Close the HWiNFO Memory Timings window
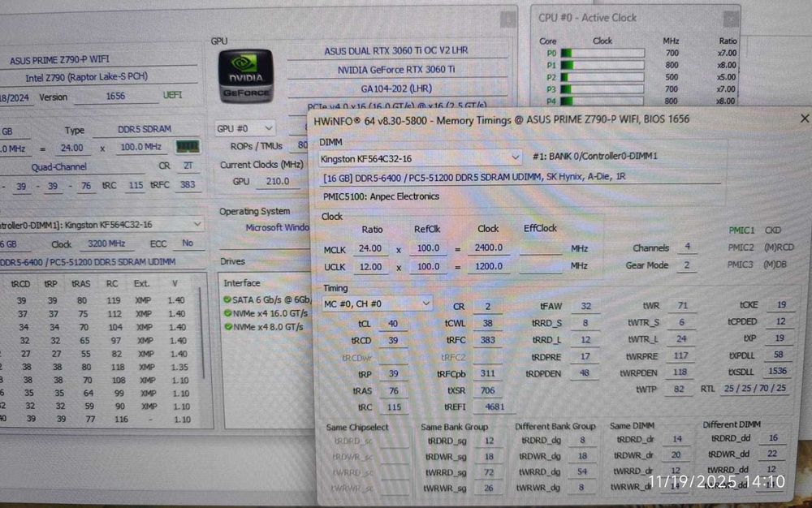 coord(804,118)
